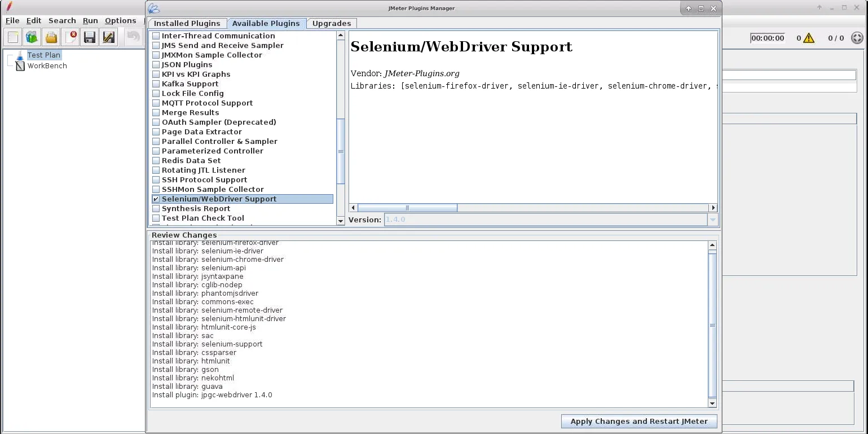Select the WorkBench tree node
The image size is (868, 434).
coord(47,65)
